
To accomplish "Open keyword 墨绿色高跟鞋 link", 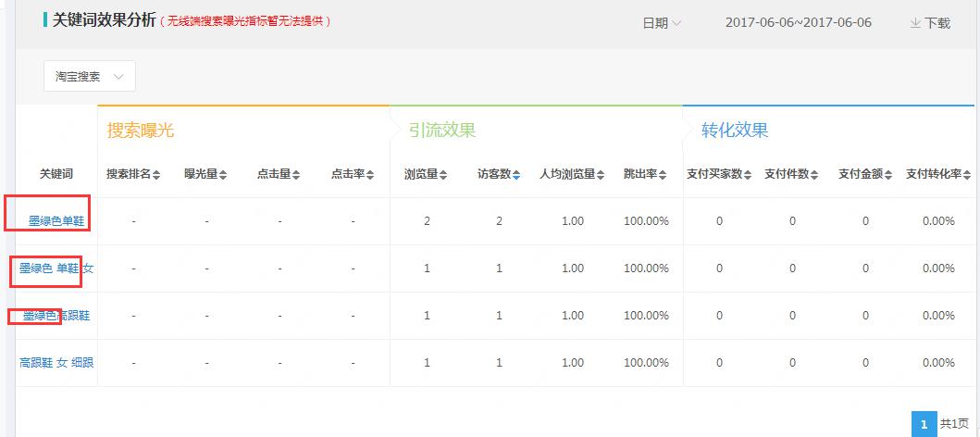I will point(56,316).
